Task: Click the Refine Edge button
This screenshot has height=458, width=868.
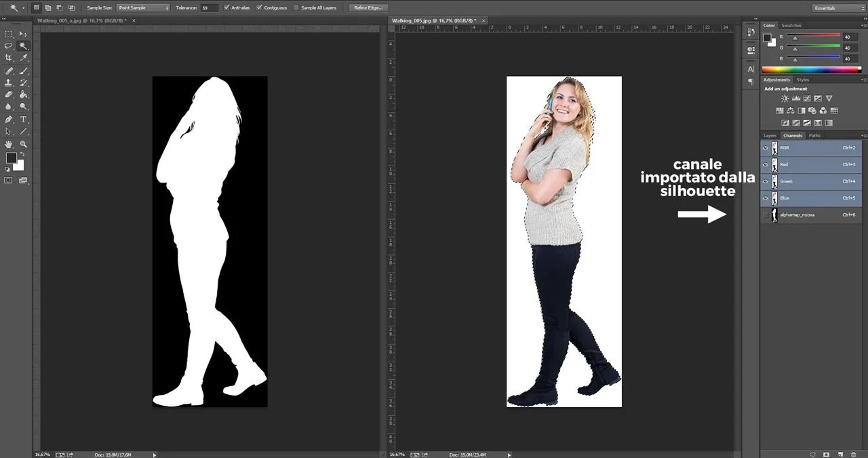Action: pos(368,8)
